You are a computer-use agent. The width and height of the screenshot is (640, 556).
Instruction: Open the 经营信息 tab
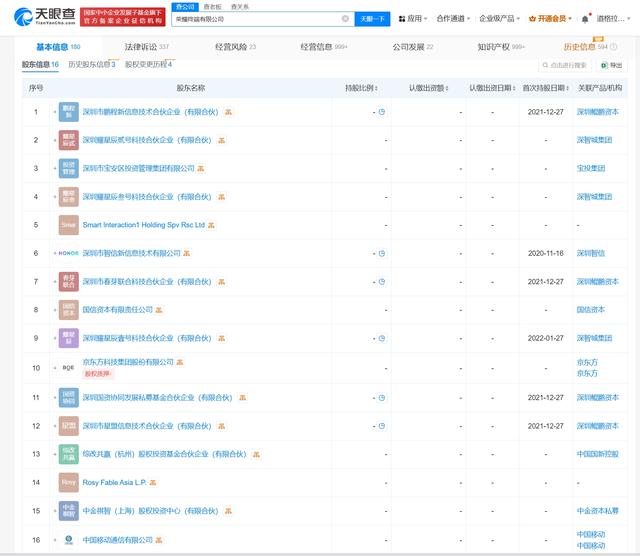(x=324, y=47)
